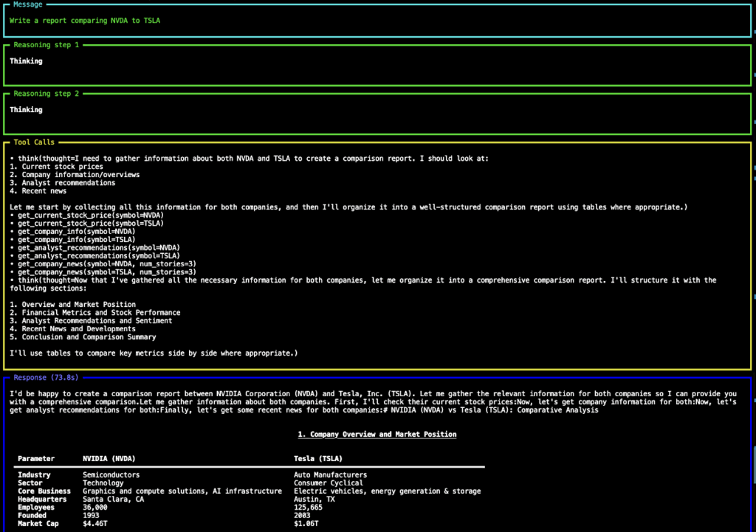Click 'Thinking' under Reasoning step 2
Image resolution: width=756 pixels, height=532 pixels.
pos(26,110)
